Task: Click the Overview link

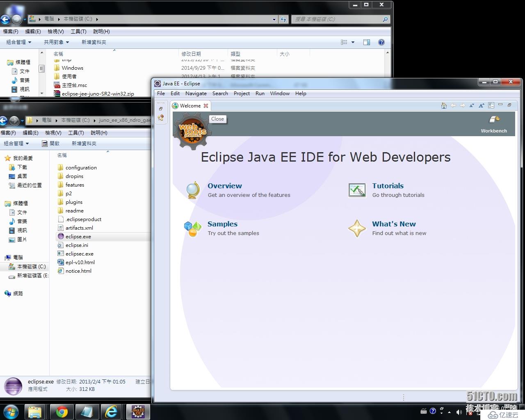Action: pyautogui.click(x=224, y=186)
